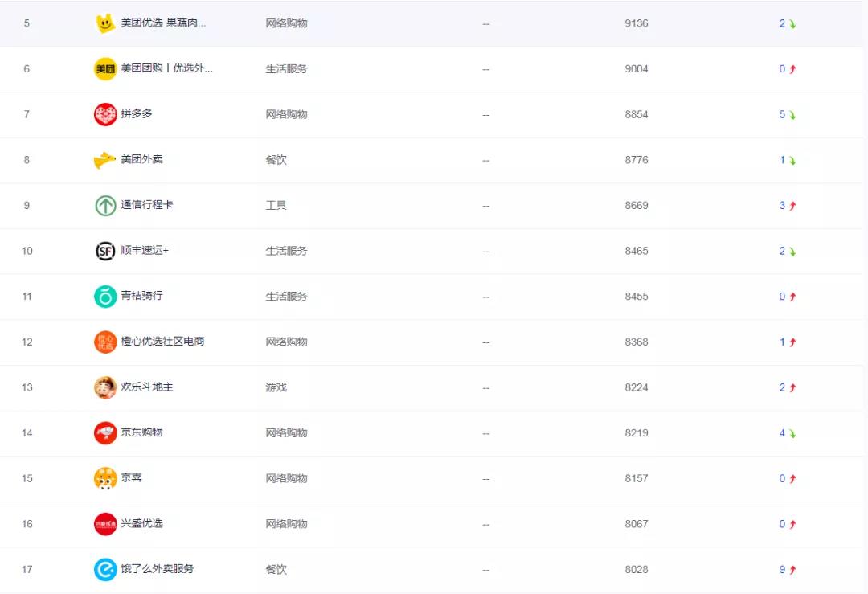Click the 京东购物 red icon
This screenshot has width=868, height=594.
coord(105,433)
